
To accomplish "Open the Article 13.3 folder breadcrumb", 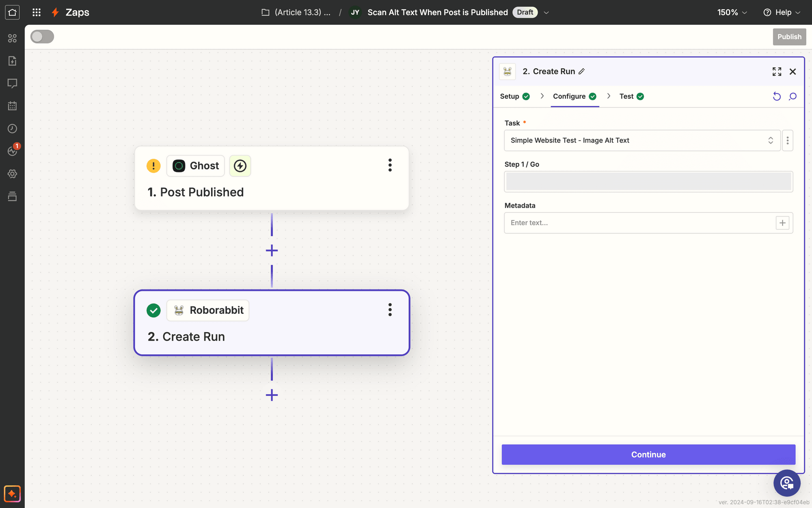I will 296,12.
